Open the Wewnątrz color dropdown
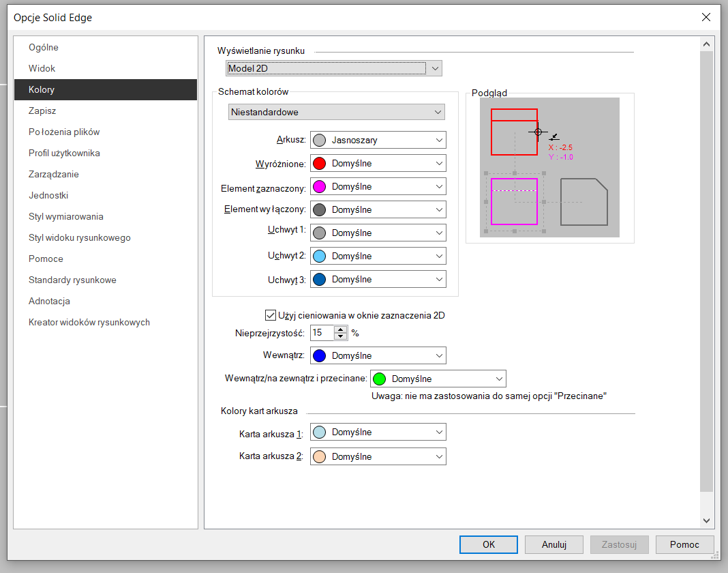 pyautogui.click(x=378, y=355)
